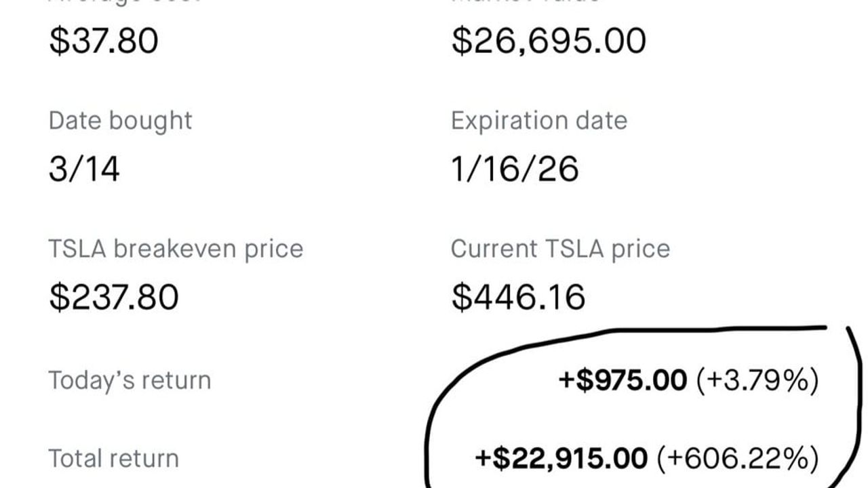Click the $37.80 average cost value

(104, 40)
